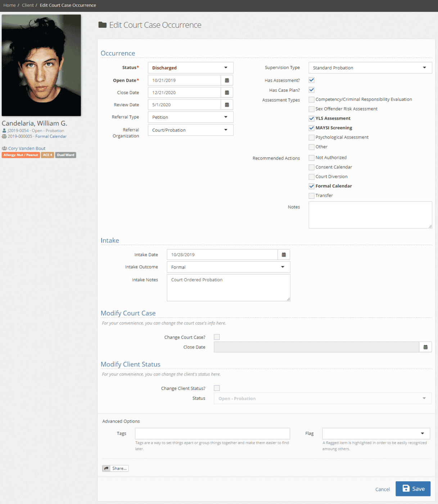Enable the Change Court Case checkbox
The width and height of the screenshot is (438, 504).
[x=217, y=337]
